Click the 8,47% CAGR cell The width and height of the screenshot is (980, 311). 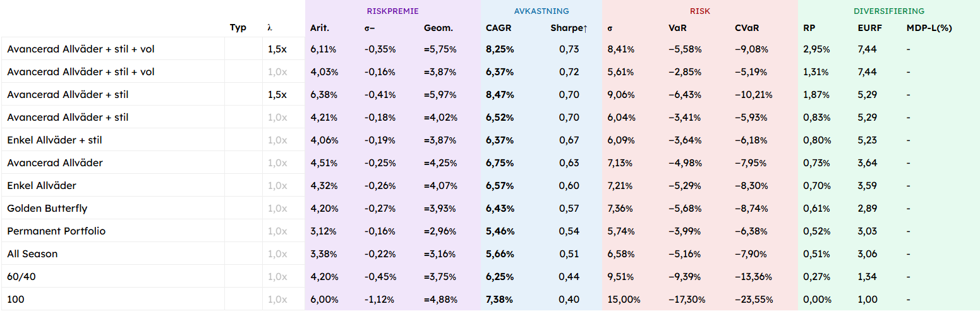[x=500, y=95]
